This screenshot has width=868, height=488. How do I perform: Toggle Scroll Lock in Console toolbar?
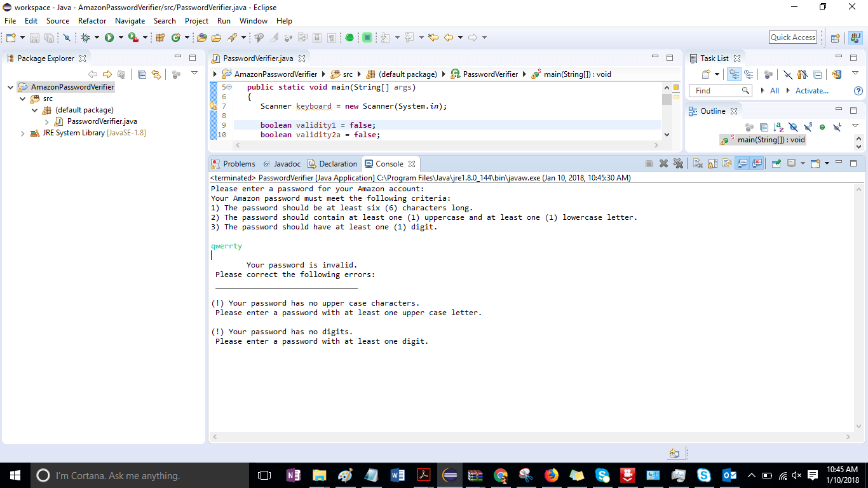pos(712,163)
